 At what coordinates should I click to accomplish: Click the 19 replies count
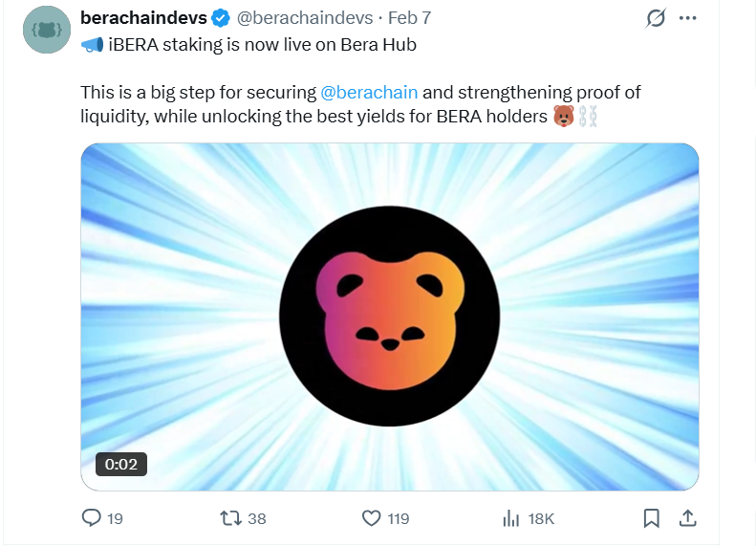click(115, 518)
